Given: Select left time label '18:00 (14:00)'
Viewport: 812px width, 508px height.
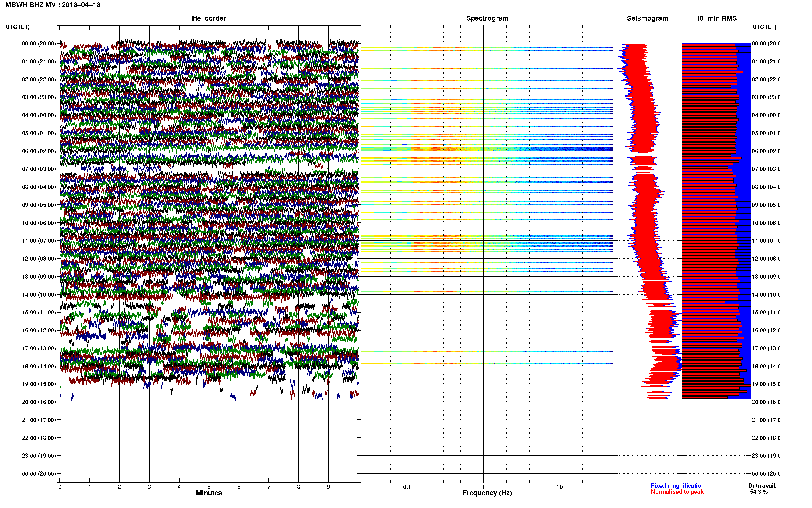Looking at the screenshot, I should click(x=39, y=367).
